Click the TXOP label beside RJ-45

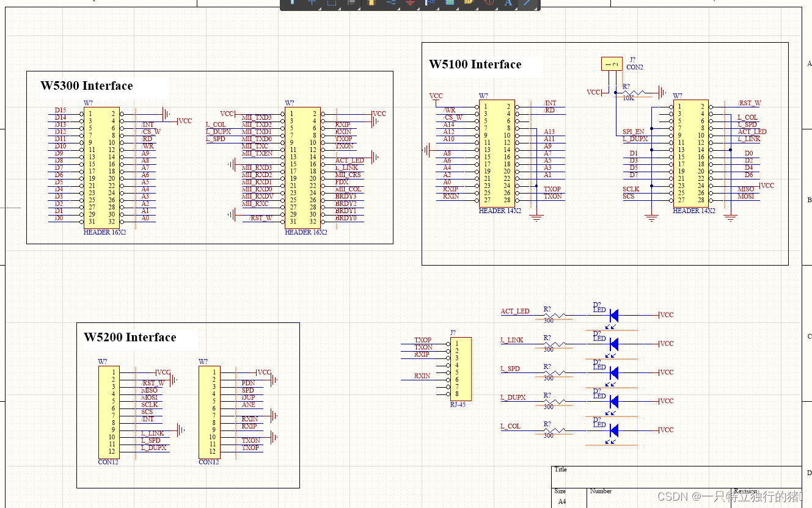(423, 340)
